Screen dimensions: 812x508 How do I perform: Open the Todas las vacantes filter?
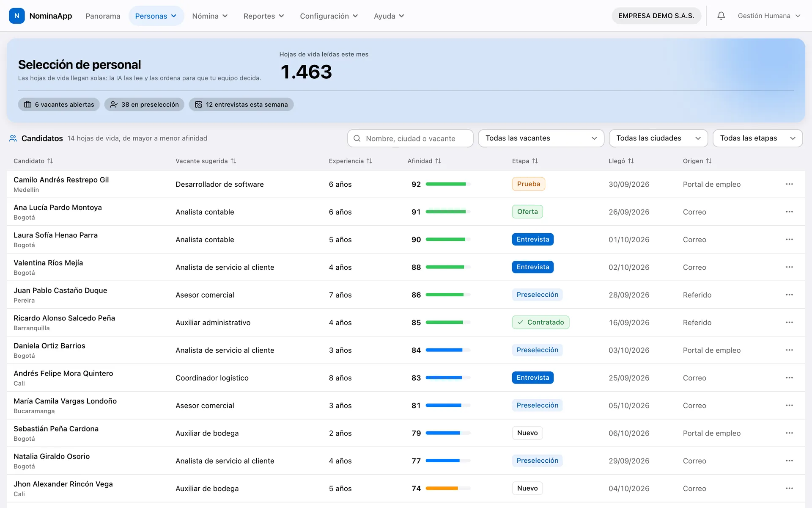(541, 138)
